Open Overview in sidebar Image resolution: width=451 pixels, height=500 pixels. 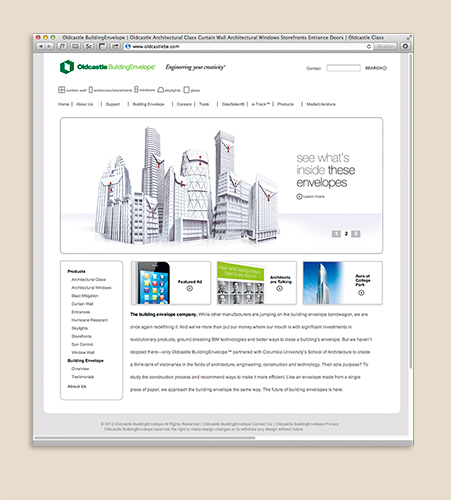(x=80, y=369)
